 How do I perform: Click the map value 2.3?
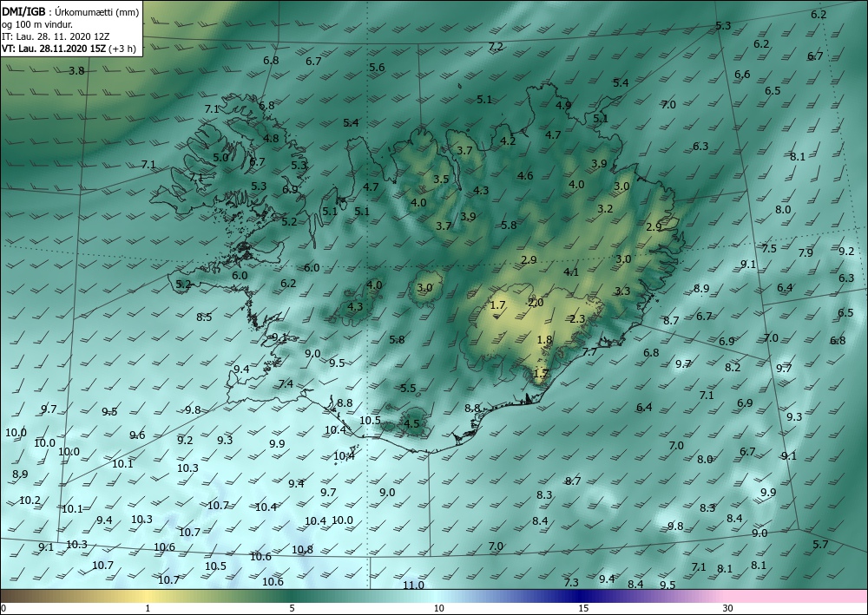pyautogui.click(x=577, y=318)
